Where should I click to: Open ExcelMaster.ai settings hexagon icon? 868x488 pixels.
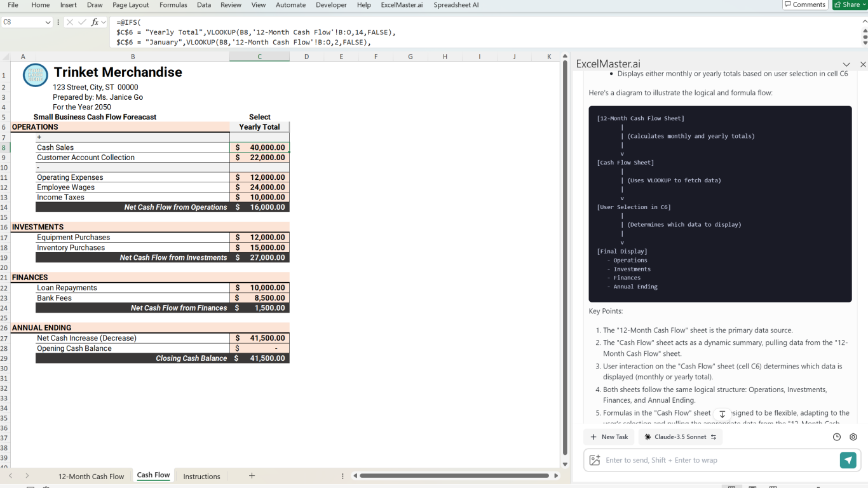click(x=853, y=437)
